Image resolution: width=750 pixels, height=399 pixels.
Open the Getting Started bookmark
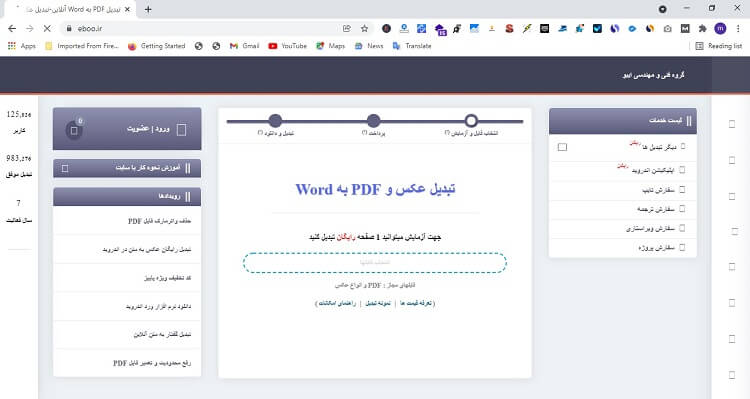pyautogui.click(x=156, y=46)
